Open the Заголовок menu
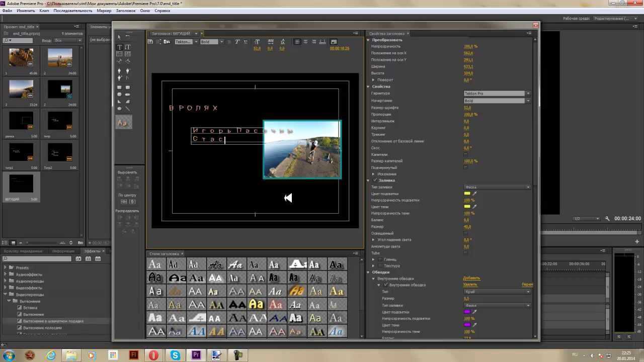 (126, 11)
